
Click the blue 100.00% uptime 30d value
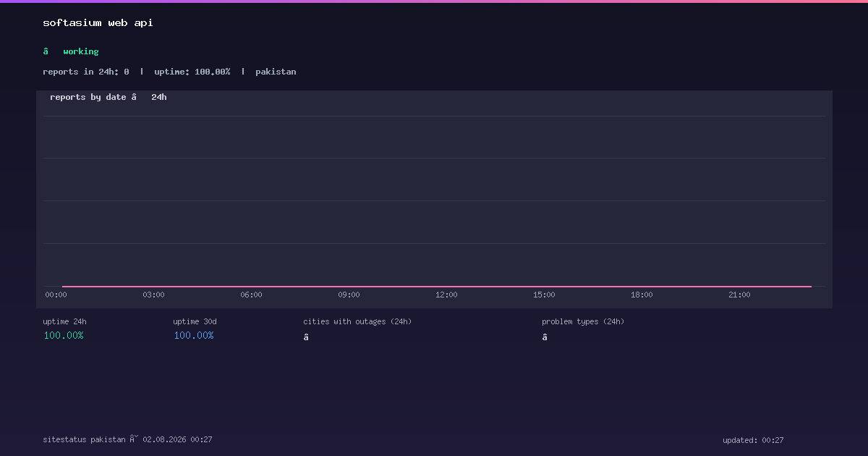pos(194,335)
